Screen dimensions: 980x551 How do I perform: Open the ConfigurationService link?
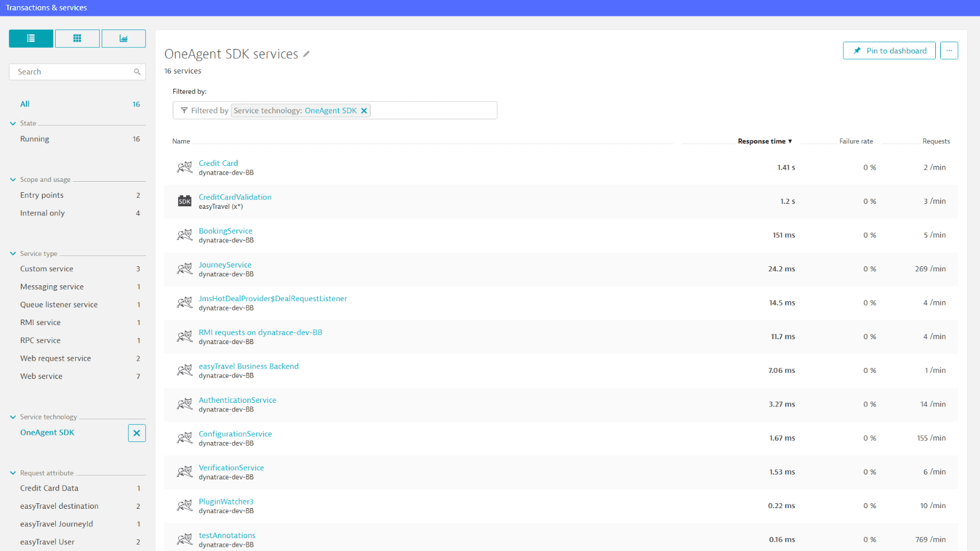click(x=235, y=434)
